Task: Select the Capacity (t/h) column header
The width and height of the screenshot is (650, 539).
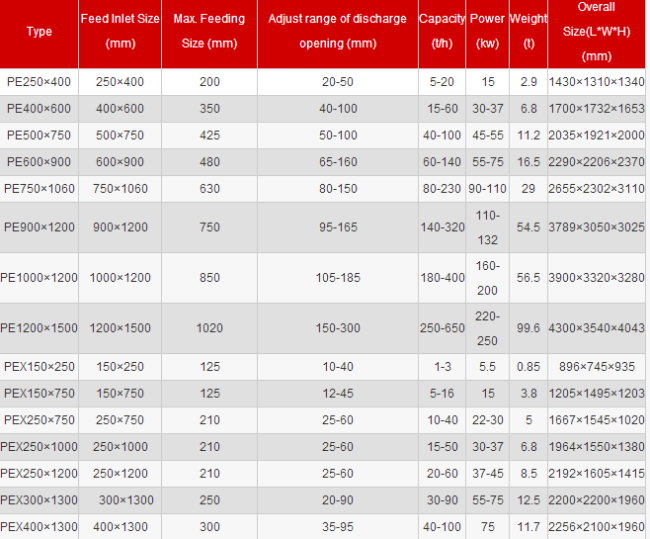Action: click(x=441, y=32)
